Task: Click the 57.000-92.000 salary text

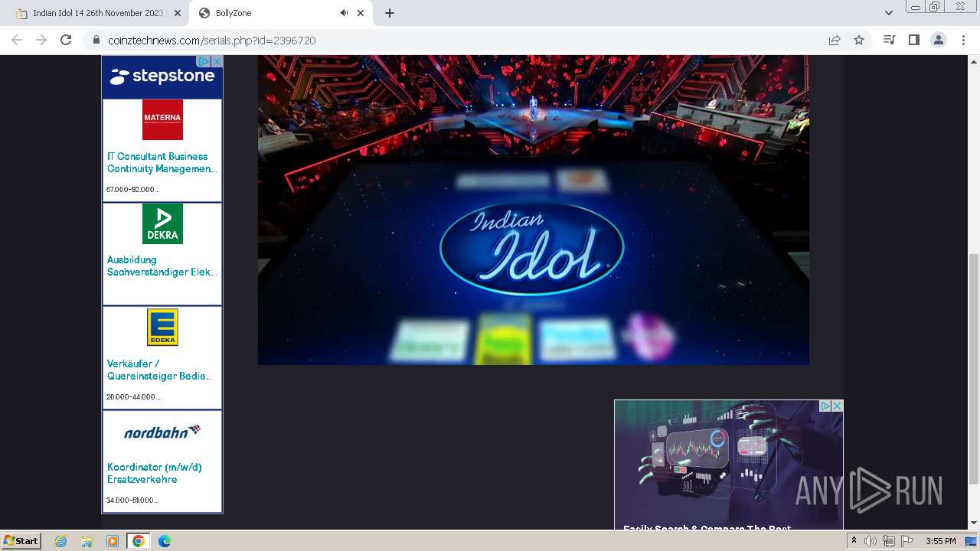Action: pos(132,189)
